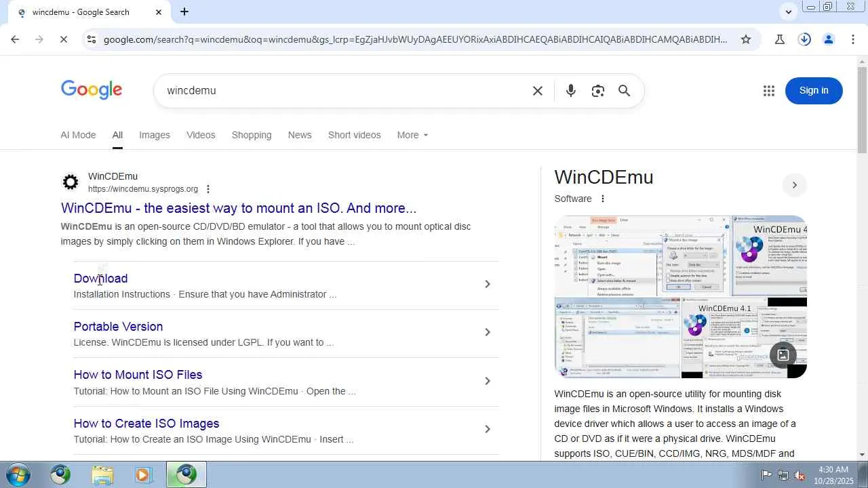Open the top-left WinCDEmu screenshot thumbnail
The height and width of the screenshot is (488, 868).
tap(642, 256)
